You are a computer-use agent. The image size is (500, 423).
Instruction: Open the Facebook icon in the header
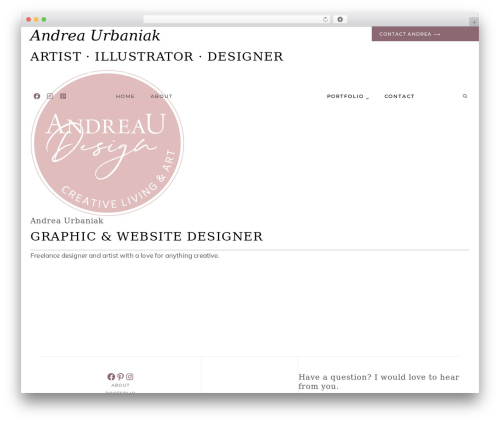pos(37,96)
